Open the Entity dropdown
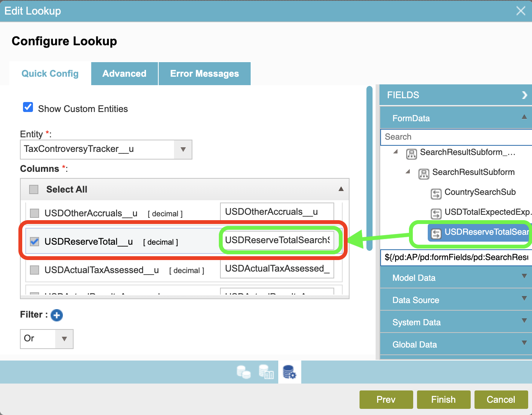The image size is (532, 415). pyautogui.click(x=183, y=150)
